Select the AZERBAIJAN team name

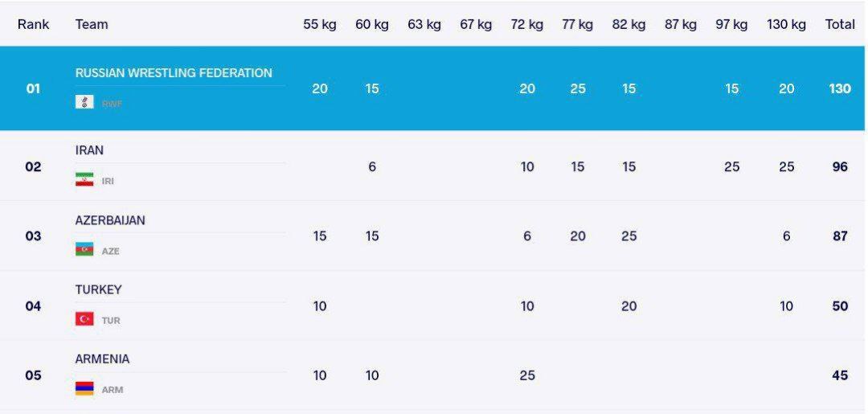(110, 220)
